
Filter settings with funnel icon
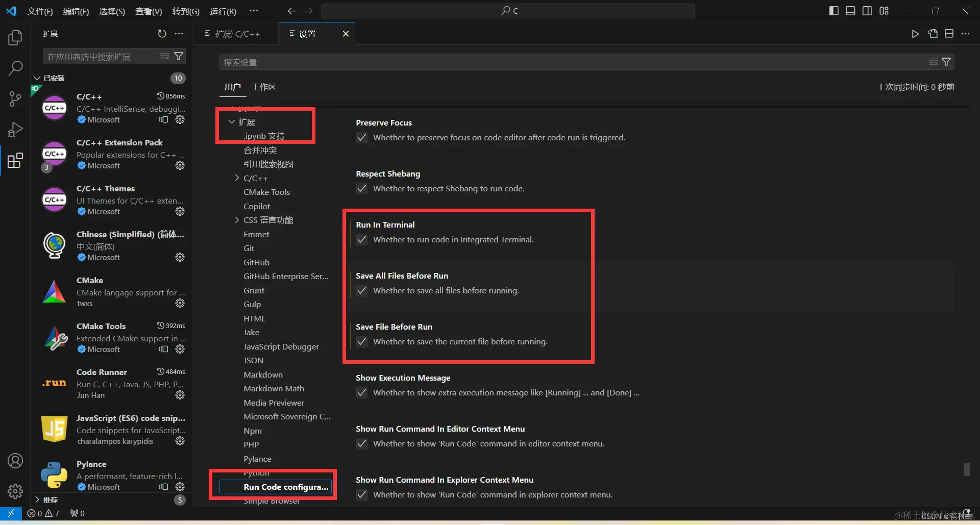click(x=946, y=62)
